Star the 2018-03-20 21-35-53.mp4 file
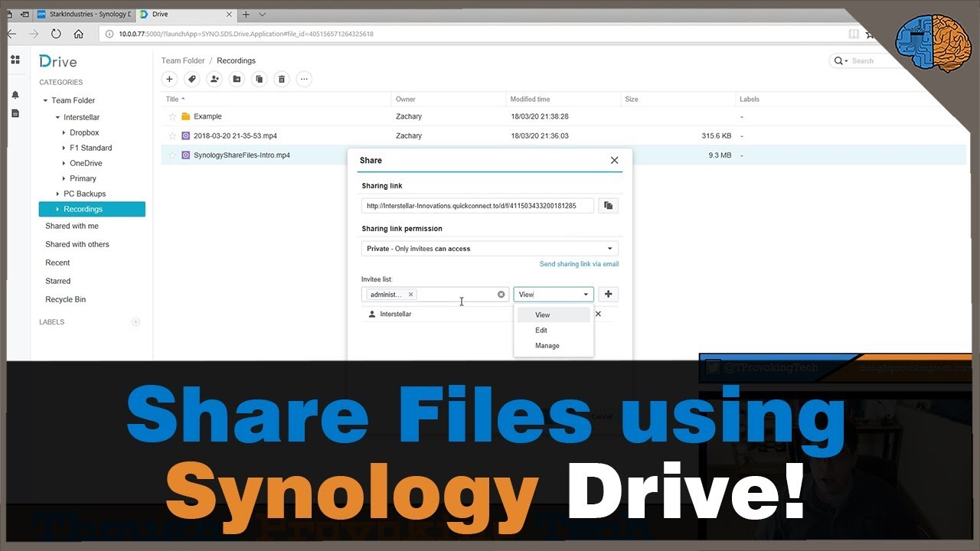Image resolution: width=980 pixels, height=551 pixels. pos(172,135)
